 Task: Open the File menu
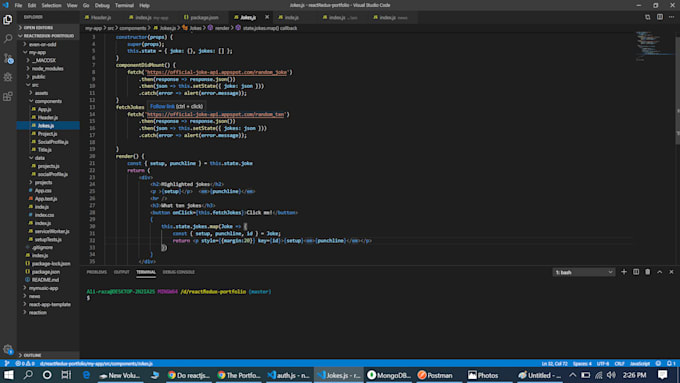18,5
